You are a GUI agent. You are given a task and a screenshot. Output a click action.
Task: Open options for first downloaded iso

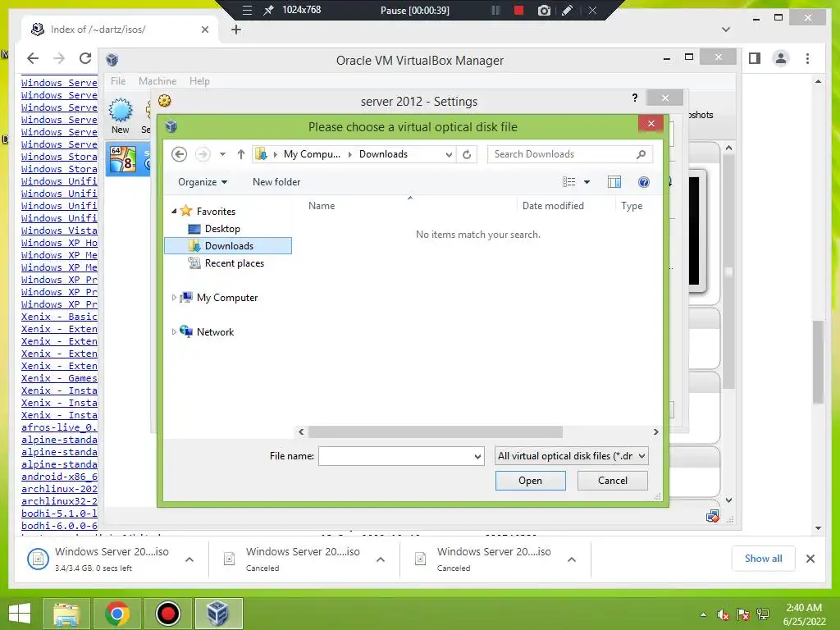click(x=189, y=559)
